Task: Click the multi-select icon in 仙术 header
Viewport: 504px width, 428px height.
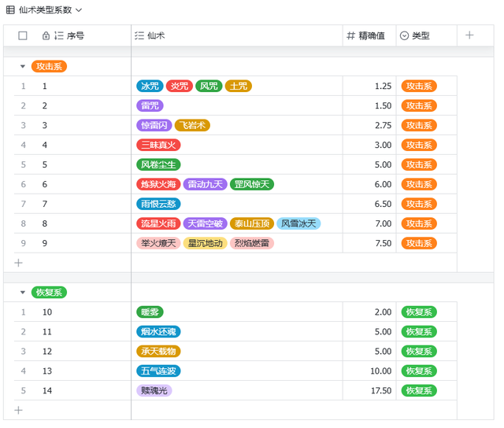Action: pyautogui.click(x=139, y=35)
